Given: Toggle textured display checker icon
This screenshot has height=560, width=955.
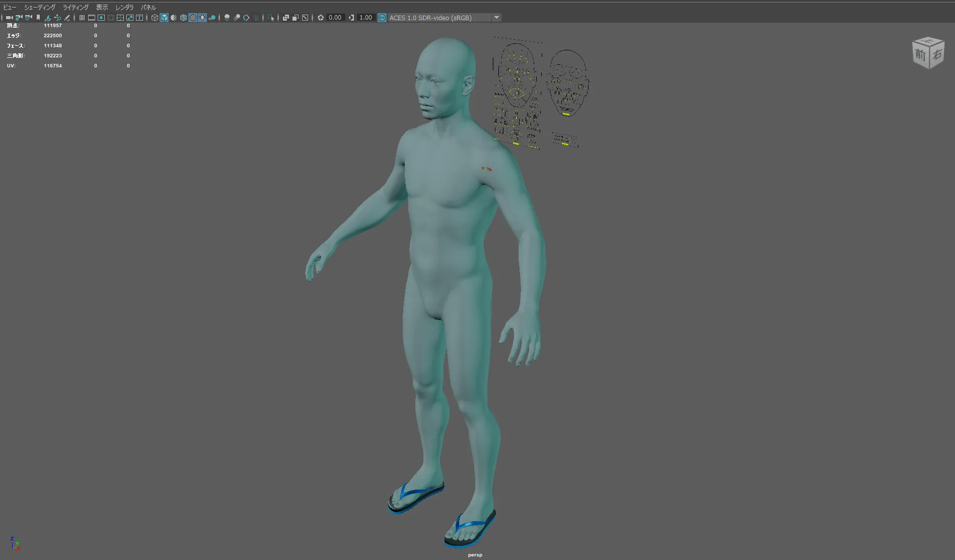Looking at the screenshot, I should 193,18.
